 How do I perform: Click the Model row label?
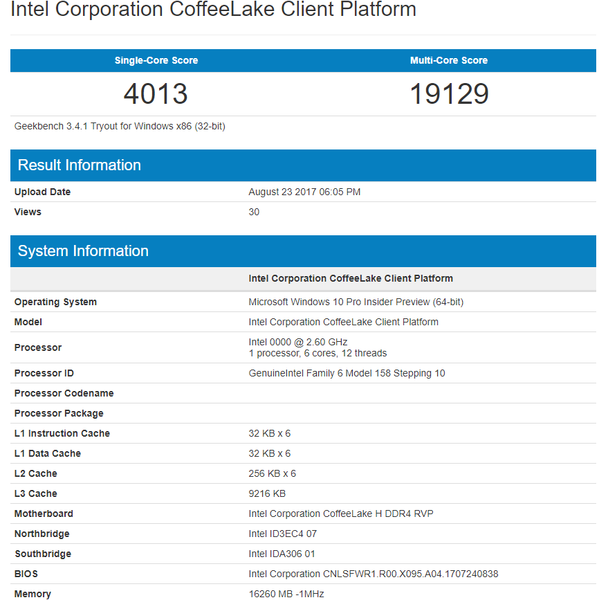(28, 322)
